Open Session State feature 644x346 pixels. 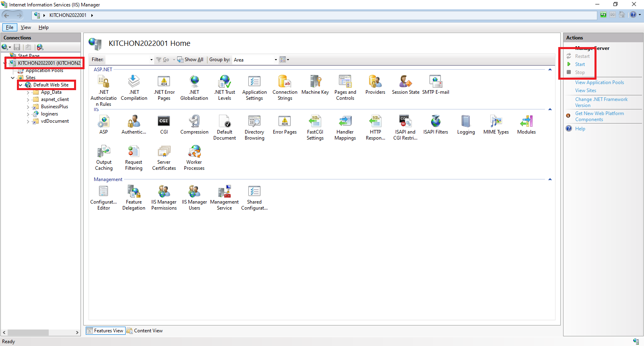406,85
